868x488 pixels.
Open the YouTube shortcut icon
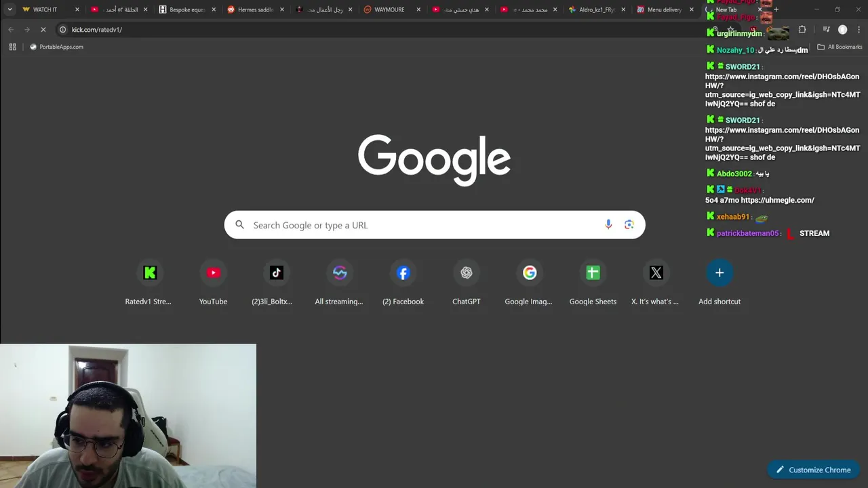click(x=213, y=272)
